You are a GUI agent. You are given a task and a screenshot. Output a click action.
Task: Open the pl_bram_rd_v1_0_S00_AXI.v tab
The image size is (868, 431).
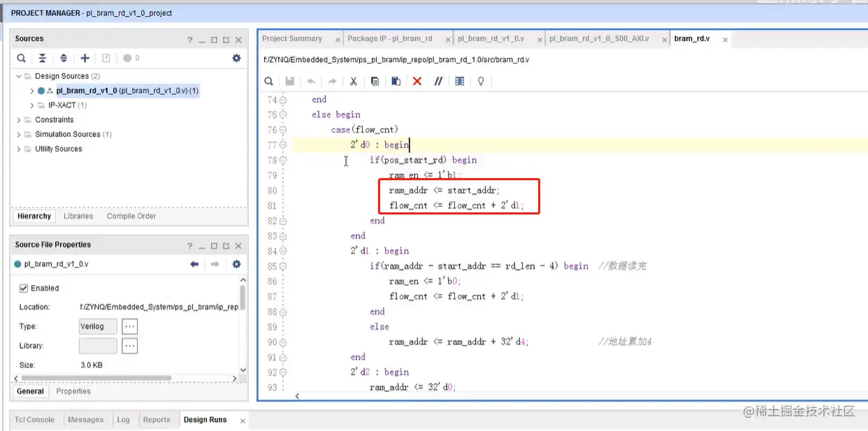coord(599,39)
